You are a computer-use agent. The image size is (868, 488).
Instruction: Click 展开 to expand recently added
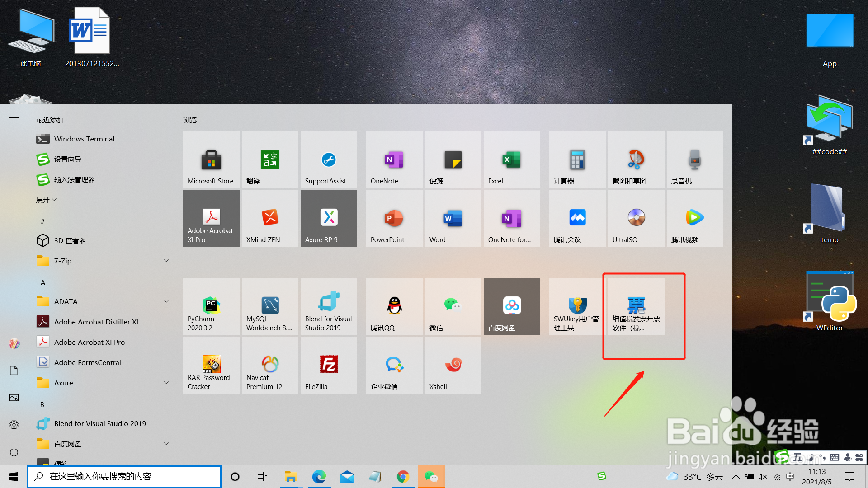[47, 200]
